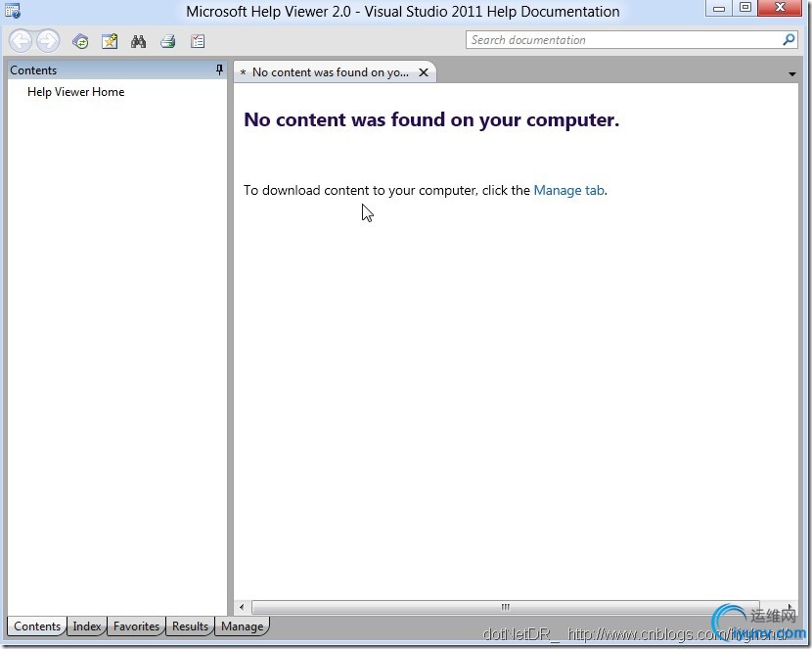Click the search magnifier icon

pyautogui.click(x=789, y=39)
